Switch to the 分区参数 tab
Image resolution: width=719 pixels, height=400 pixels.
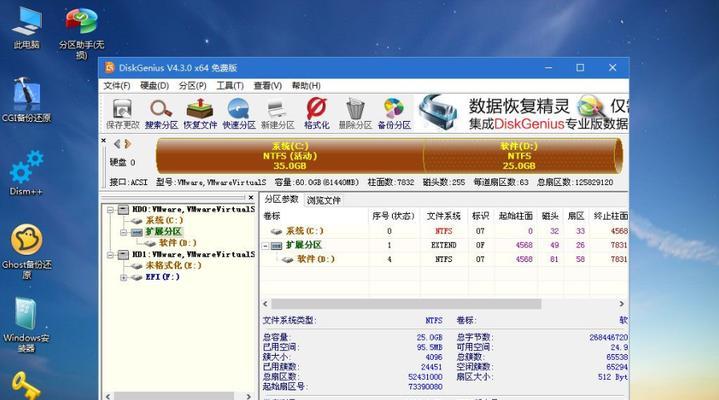[281, 200]
